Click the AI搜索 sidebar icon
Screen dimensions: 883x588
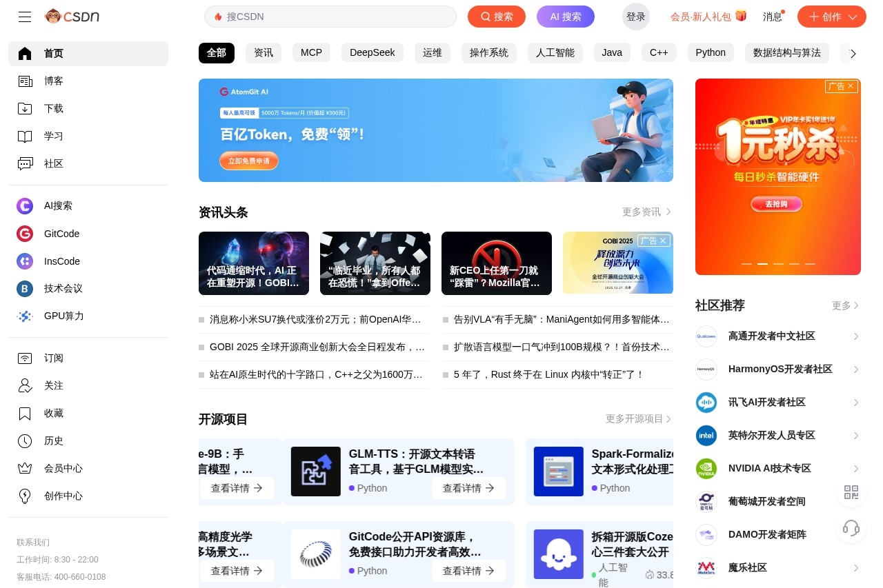pyautogui.click(x=25, y=205)
